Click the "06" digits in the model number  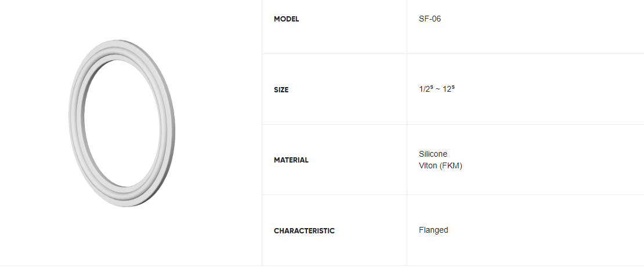[x=436, y=19]
